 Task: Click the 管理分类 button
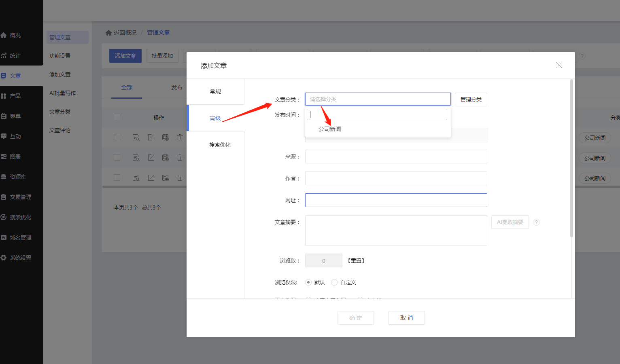[471, 99]
